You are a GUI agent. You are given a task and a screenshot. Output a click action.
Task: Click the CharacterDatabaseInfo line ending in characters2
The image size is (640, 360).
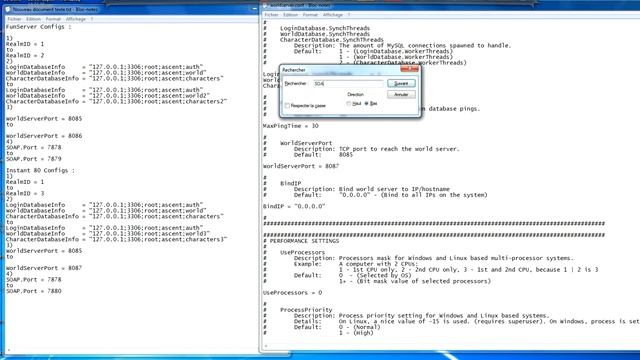pyautogui.click(x=116, y=101)
